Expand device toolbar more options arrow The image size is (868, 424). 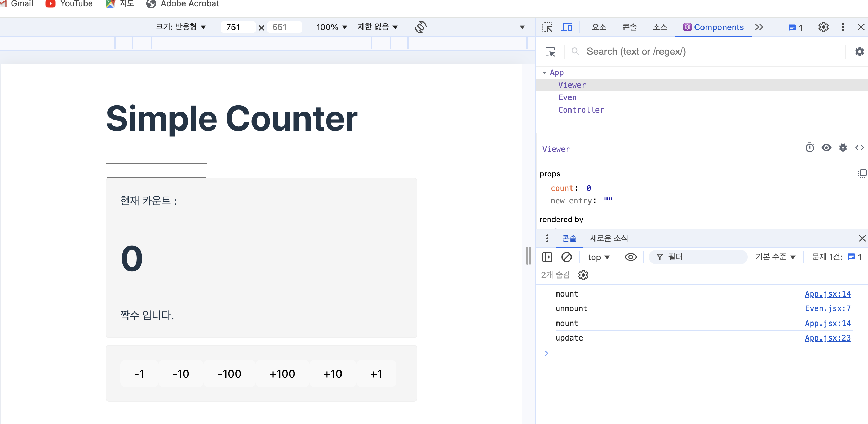pos(522,27)
